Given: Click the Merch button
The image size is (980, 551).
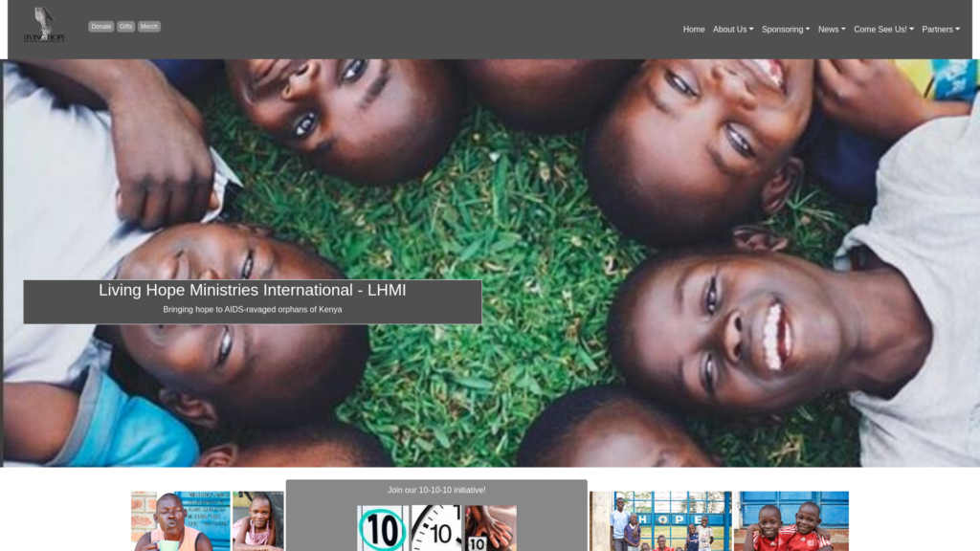Looking at the screenshot, I should 148,27.
